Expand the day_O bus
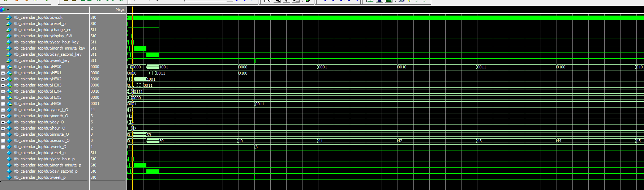The width and height of the screenshot is (644, 190). (x=3, y=122)
